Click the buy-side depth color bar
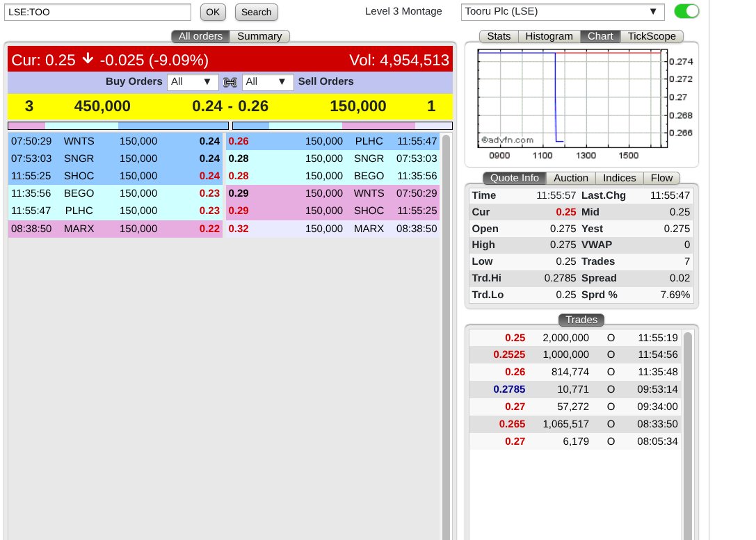The width and height of the screenshot is (756, 540). coord(118,126)
